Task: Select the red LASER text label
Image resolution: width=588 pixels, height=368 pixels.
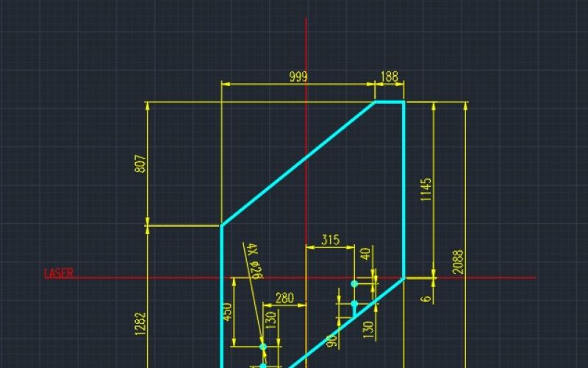Action: 59,274
